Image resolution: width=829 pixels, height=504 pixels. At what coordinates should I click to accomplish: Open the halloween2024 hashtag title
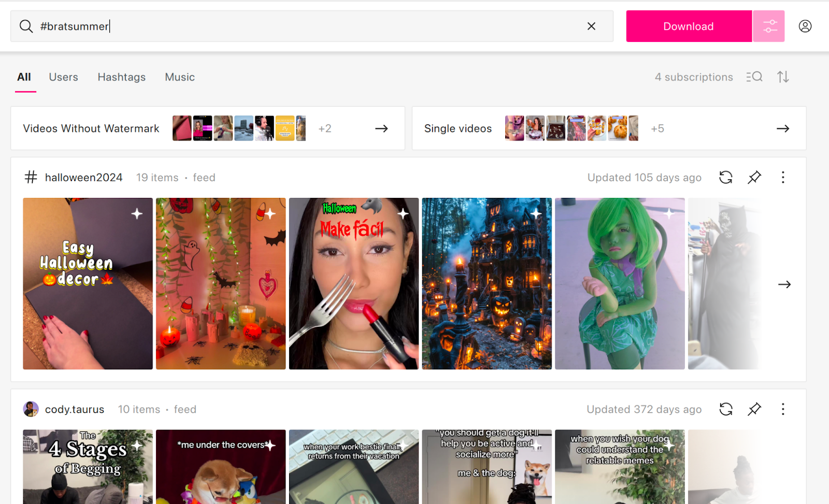click(x=84, y=178)
